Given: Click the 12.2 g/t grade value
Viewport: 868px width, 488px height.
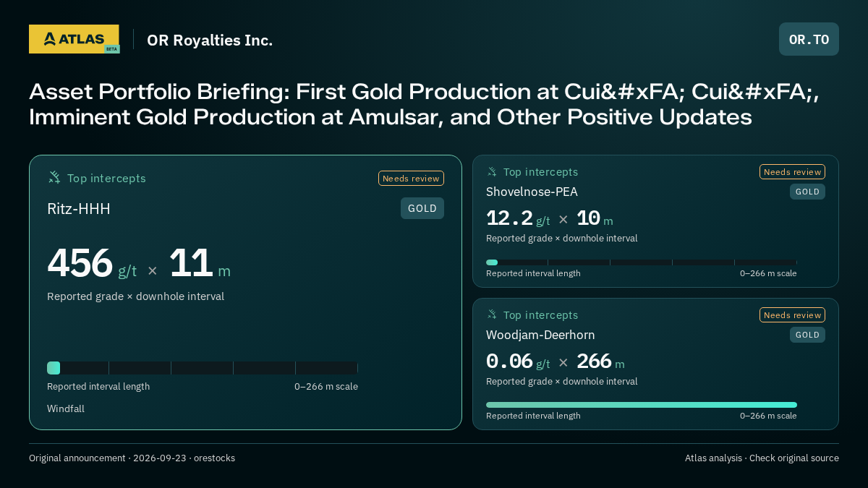Looking at the screenshot, I should point(518,218).
